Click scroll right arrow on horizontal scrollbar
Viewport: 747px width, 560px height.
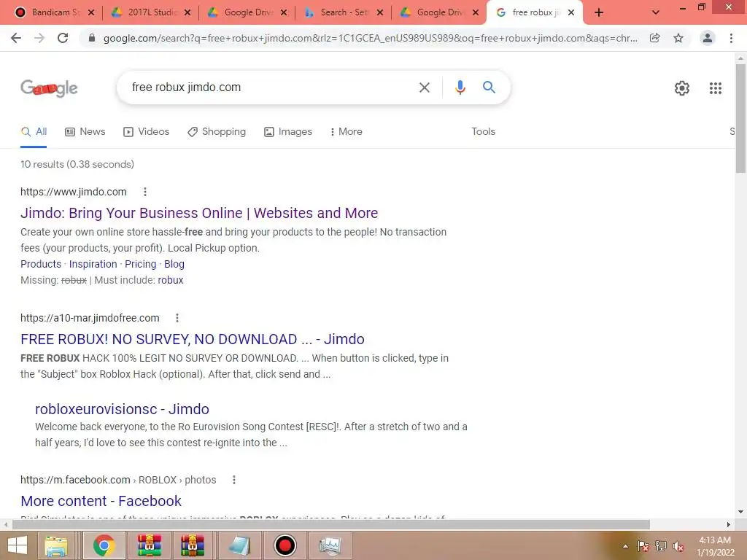pos(729,524)
